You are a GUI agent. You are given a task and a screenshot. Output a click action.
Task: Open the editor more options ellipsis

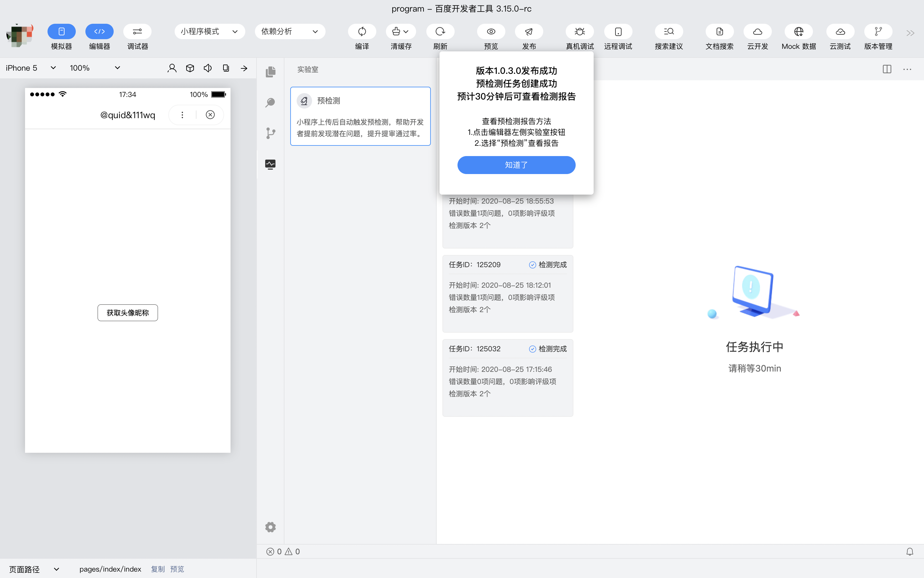(x=907, y=69)
